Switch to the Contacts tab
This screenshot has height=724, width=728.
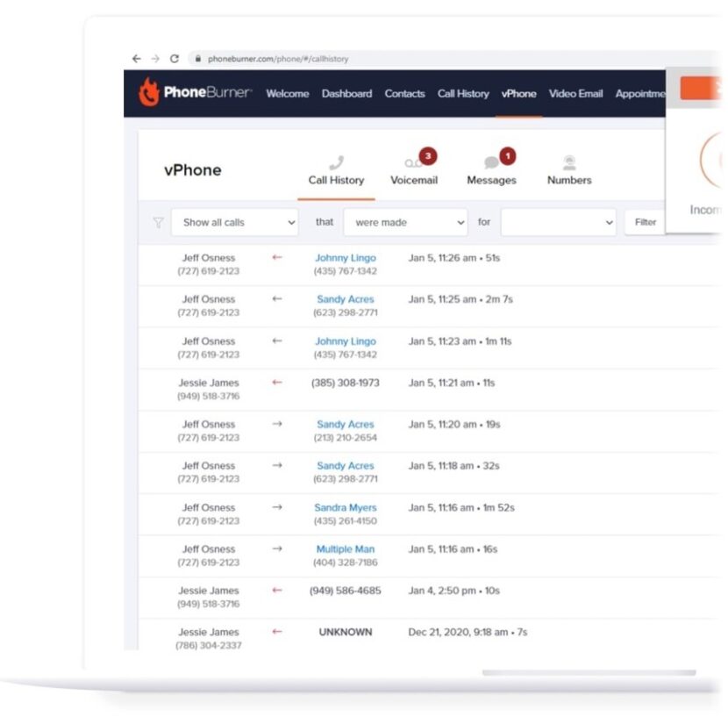click(x=404, y=93)
